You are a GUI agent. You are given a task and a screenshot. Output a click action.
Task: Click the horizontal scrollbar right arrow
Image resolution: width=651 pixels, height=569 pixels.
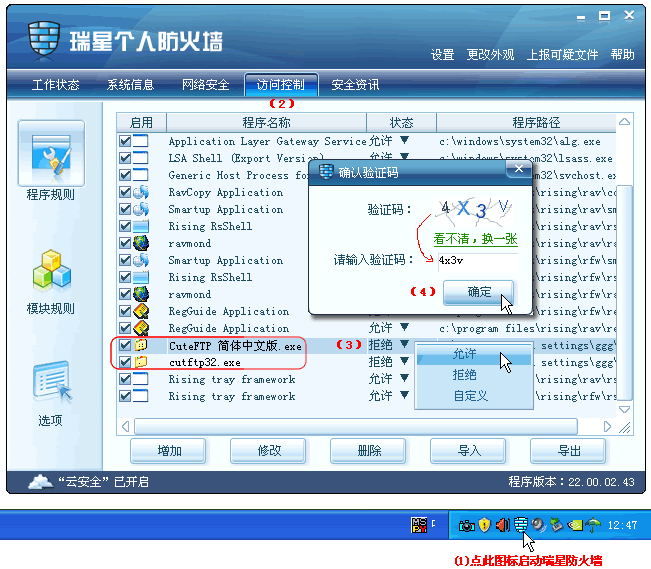[607, 427]
